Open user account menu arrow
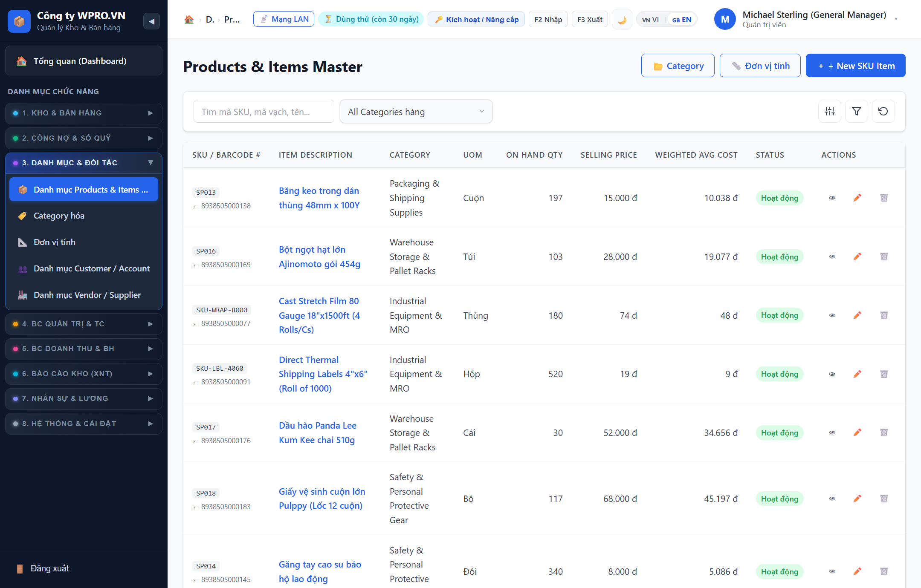The image size is (921, 588). pos(896,19)
